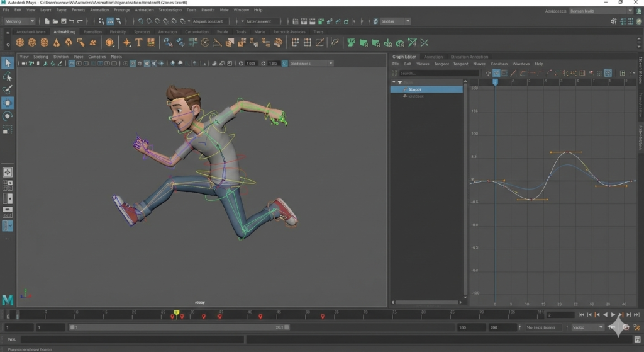Toggle the dashed marquee icon in left toolbox
This screenshot has width=644, height=352.
(x=8, y=130)
